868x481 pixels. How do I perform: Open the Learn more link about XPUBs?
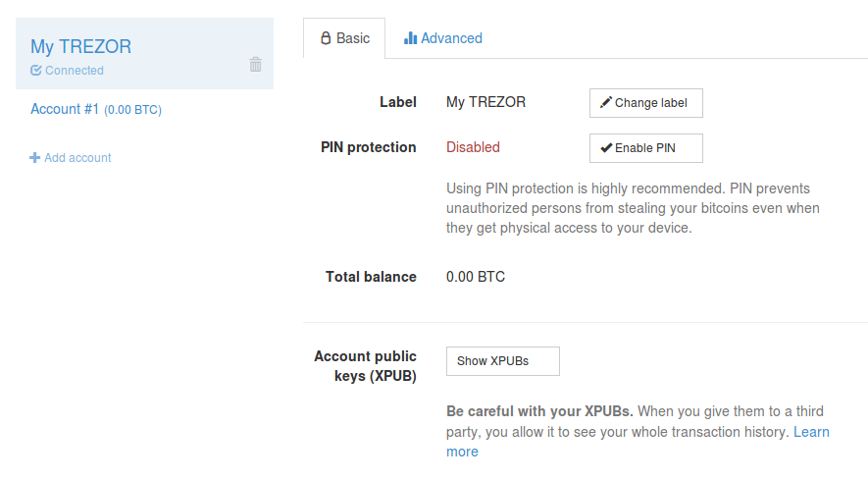[811, 432]
